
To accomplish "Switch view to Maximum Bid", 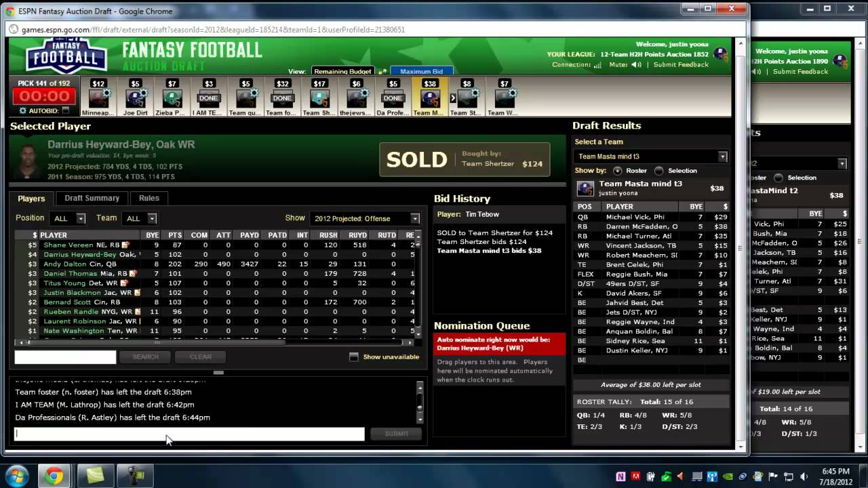I will tap(421, 71).
